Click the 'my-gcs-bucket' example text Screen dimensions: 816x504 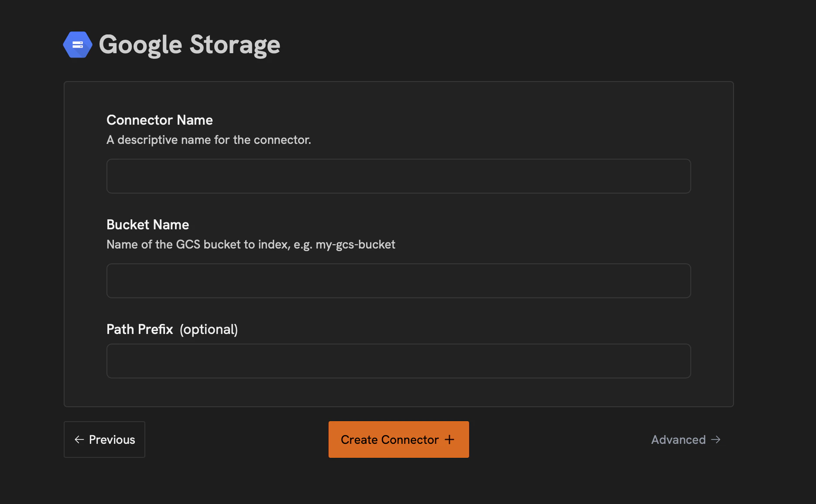[x=355, y=245]
